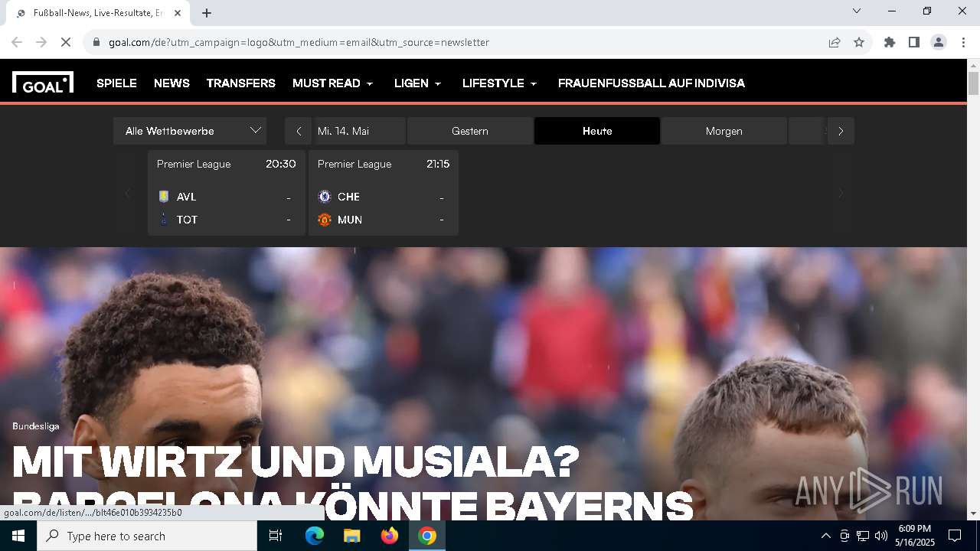Click the volume tray icon
This screenshot has height=551, width=980.
pos(880,536)
